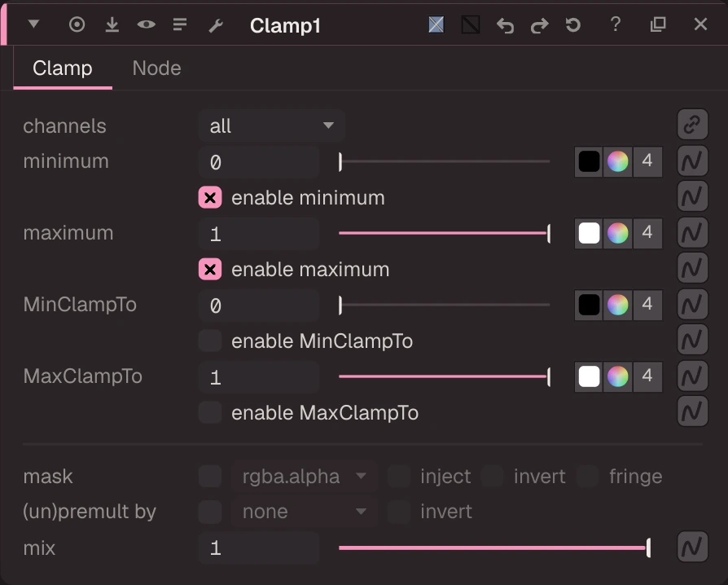Enable the mask checkbox
The height and width of the screenshot is (585, 728).
210,477
